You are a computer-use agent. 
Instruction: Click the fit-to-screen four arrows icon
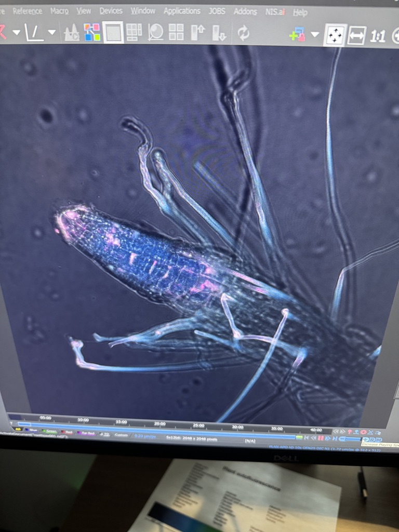(x=335, y=35)
